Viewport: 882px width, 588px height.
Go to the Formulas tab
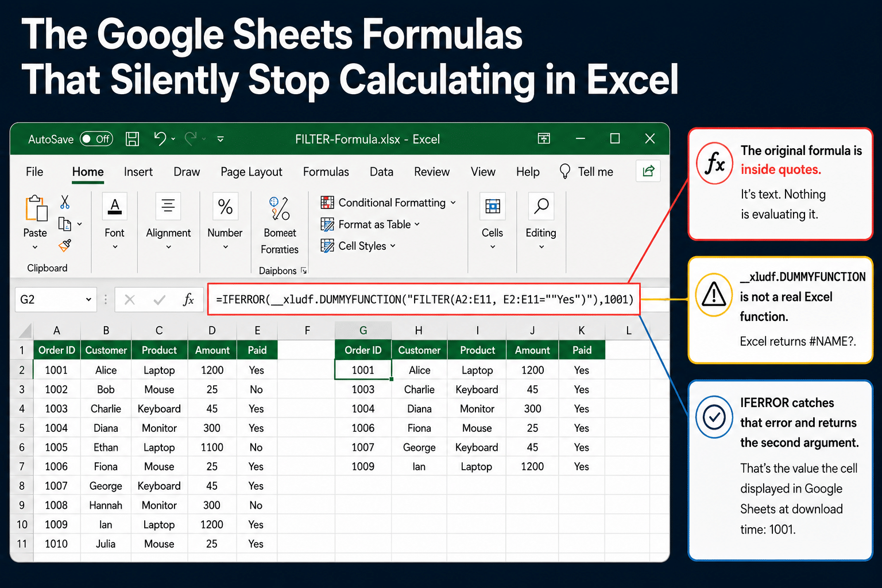tap(326, 172)
